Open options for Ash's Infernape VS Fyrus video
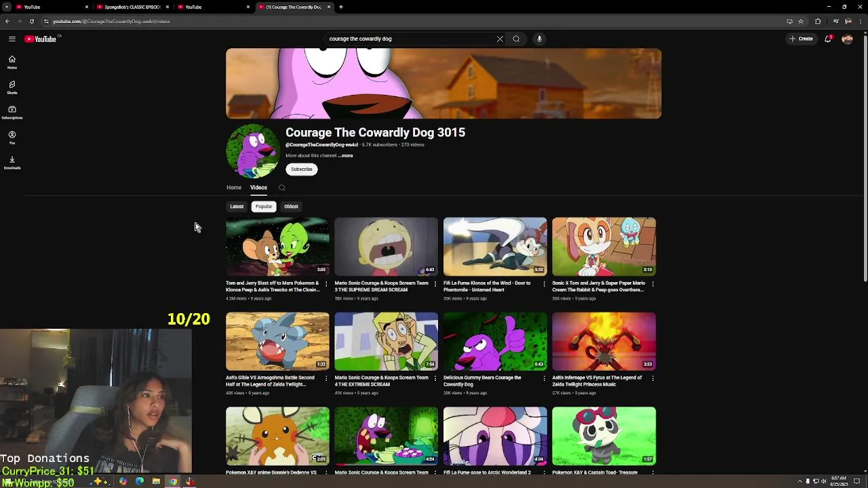Image resolution: width=868 pixels, height=488 pixels. (x=653, y=379)
